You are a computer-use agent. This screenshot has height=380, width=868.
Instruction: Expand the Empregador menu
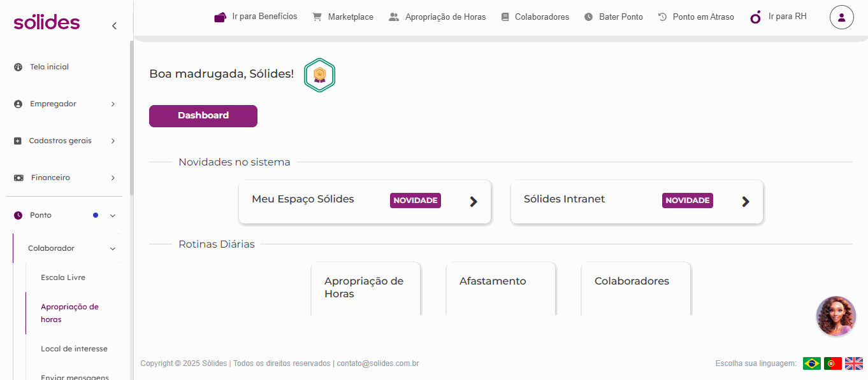click(x=64, y=104)
